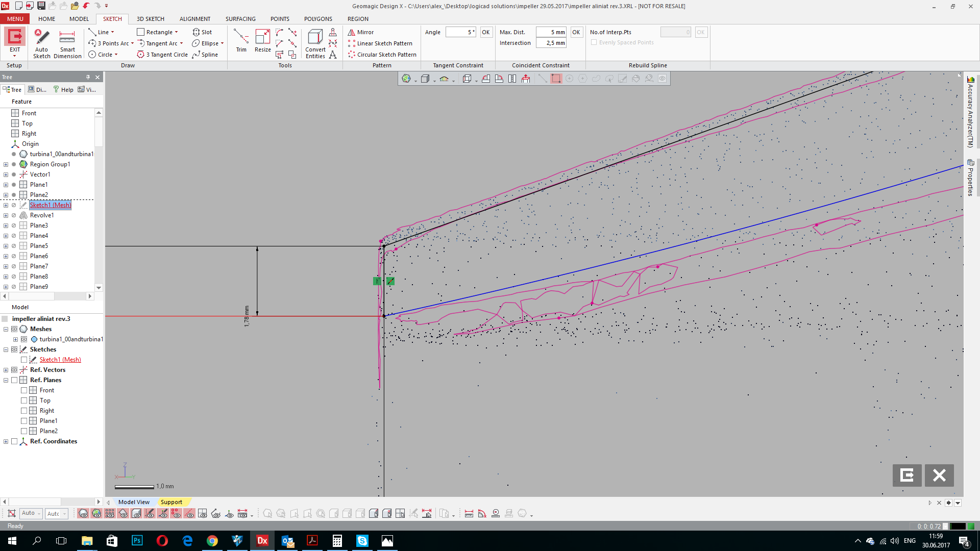Collapse the Meshes node in Model tree
The width and height of the screenshot is (980, 551).
pyautogui.click(x=6, y=329)
